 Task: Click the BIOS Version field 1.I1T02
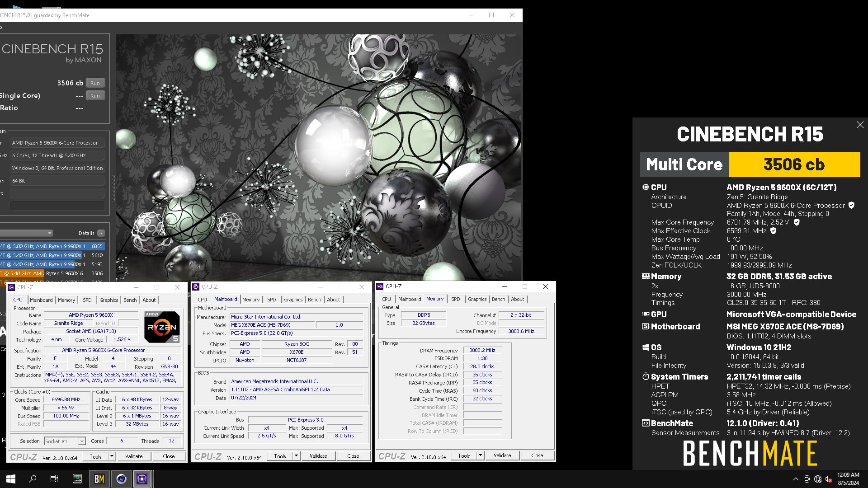pyautogui.click(x=297, y=389)
